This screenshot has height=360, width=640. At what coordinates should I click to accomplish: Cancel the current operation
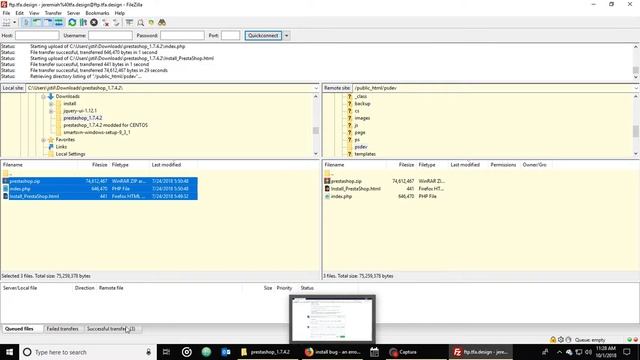(94, 22)
